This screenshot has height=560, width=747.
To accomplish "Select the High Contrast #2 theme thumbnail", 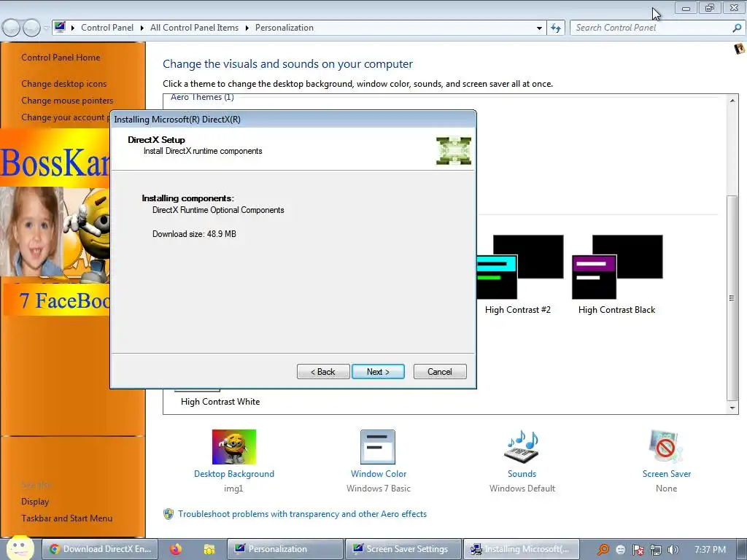I will point(519,267).
